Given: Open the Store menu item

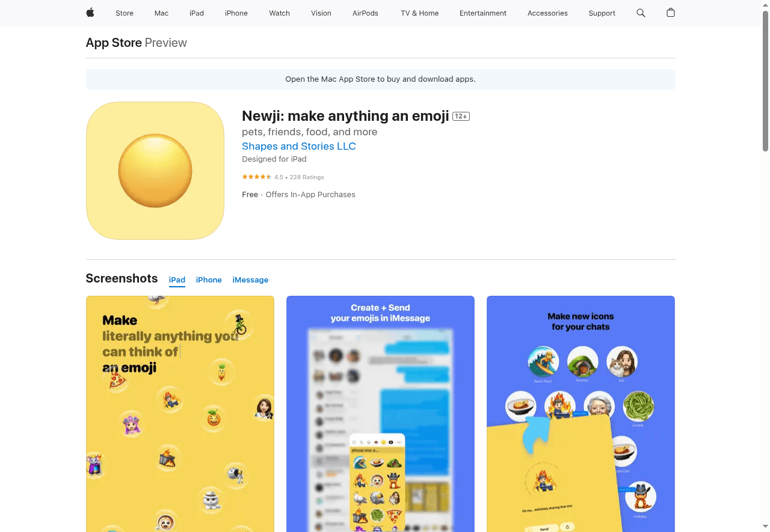Looking at the screenshot, I should [x=125, y=13].
